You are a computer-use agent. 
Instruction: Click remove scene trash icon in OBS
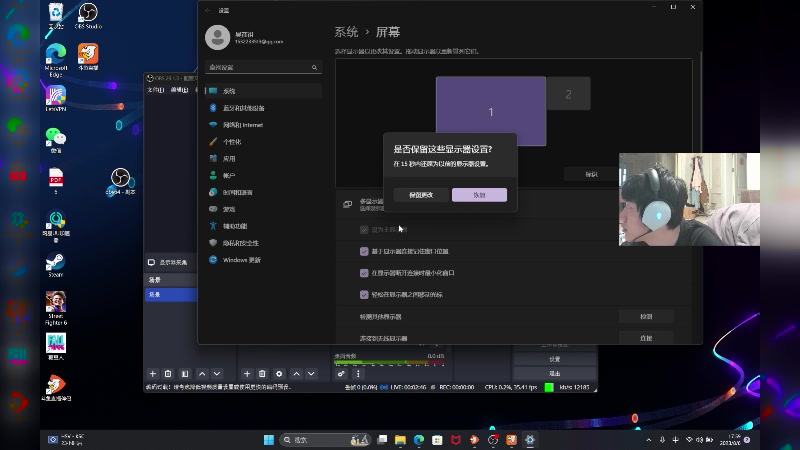pos(168,374)
